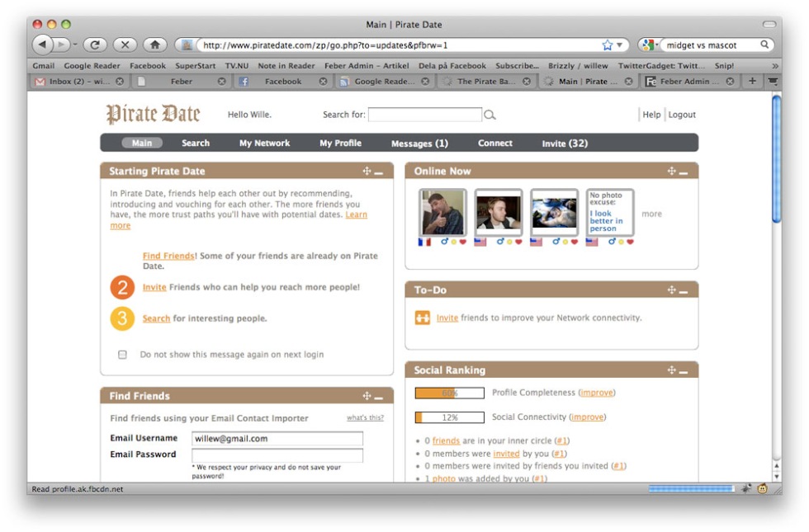Screen dimensions: 809x532
Task: Open the search engine selector dropdown
Action: [651, 45]
